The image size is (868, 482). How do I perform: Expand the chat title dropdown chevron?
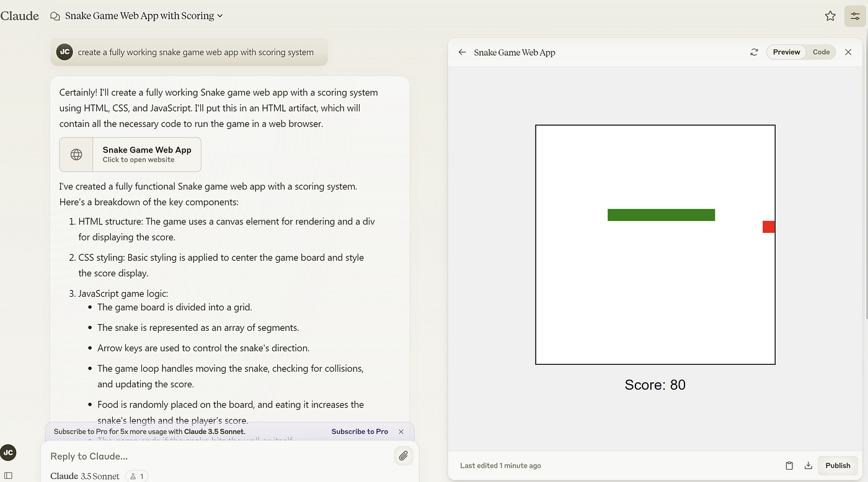[220, 16]
